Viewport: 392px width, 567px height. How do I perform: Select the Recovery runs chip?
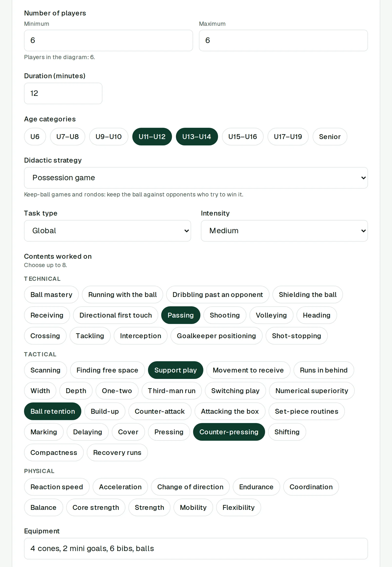117,453
